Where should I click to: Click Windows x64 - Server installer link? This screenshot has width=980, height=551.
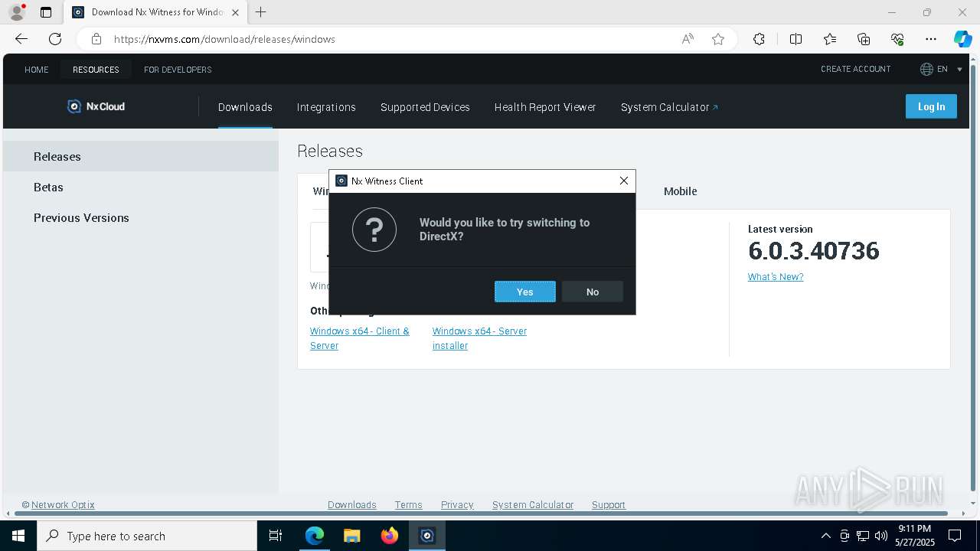(479, 338)
